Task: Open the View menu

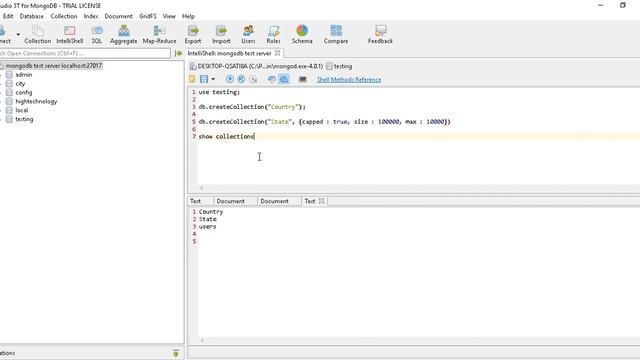Action: [169, 16]
